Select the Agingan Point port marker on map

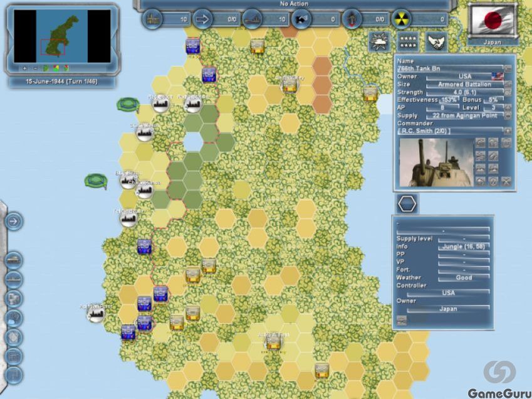click(x=95, y=314)
